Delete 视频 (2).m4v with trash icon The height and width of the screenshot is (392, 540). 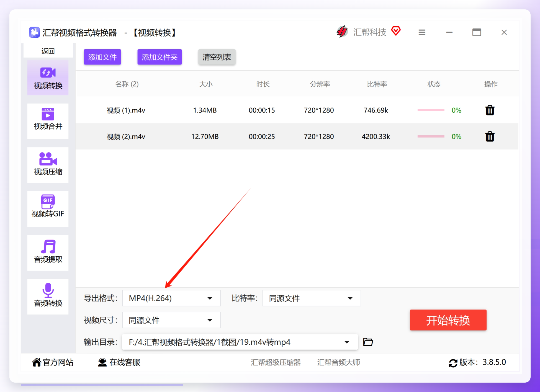tap(490, 136)
